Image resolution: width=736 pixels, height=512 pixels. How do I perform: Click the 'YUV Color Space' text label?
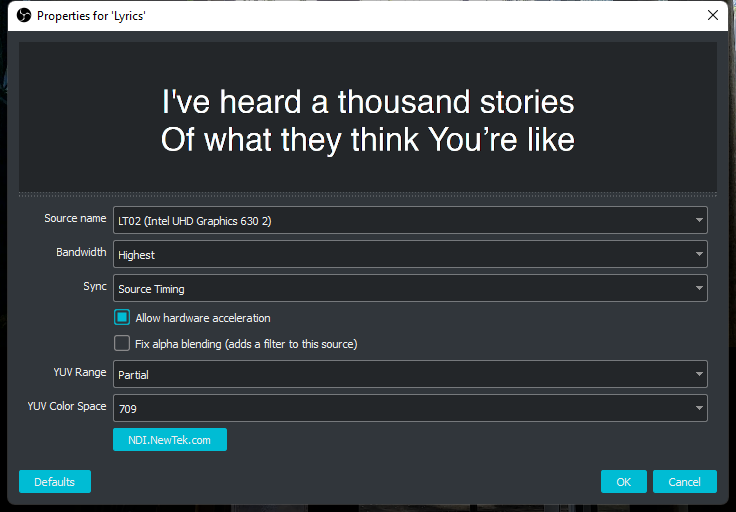[x=67, y=406]
